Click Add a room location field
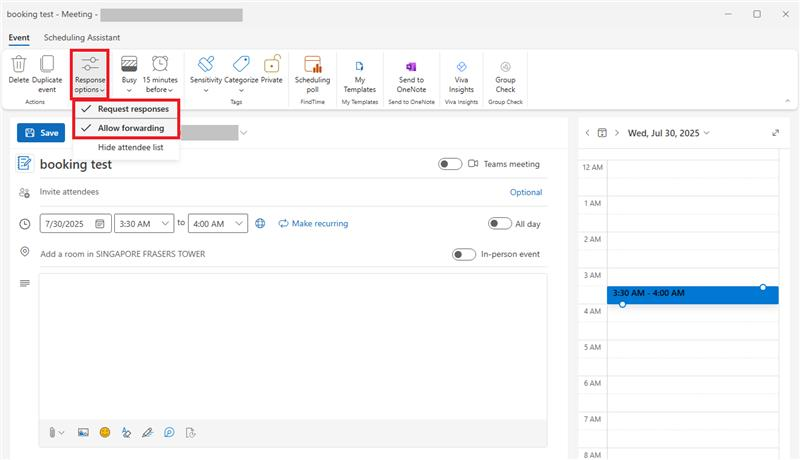800x460 pixels. point(242,254)
